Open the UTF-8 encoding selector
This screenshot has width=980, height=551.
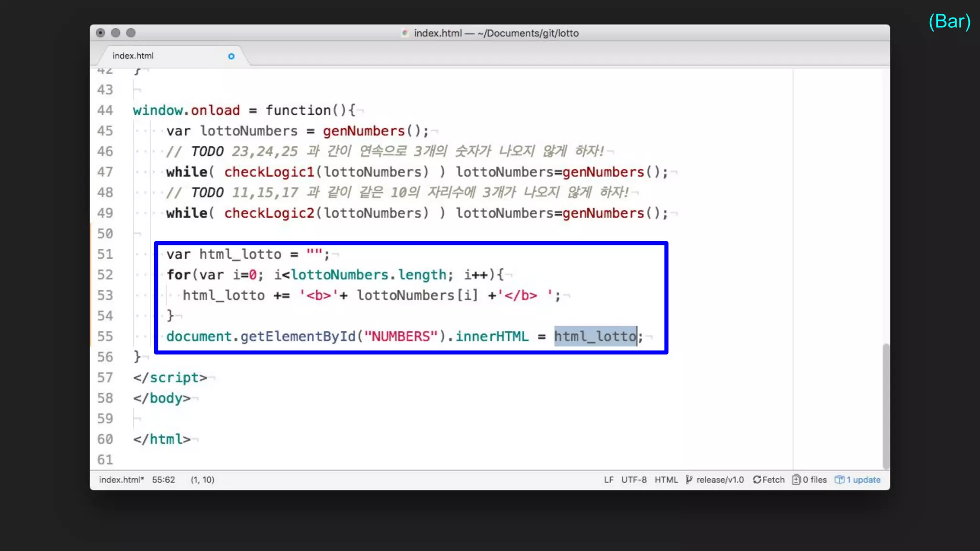(634, 480)
